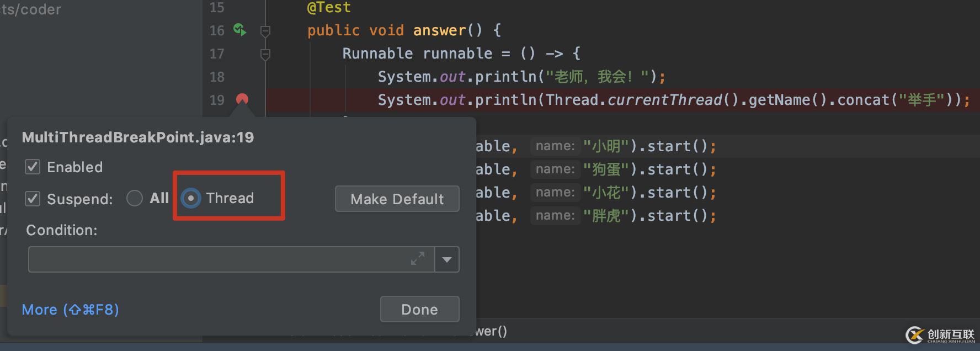980x351 pixels.
Task: Click the "胖虎" string argument
Action: [606, 216]
